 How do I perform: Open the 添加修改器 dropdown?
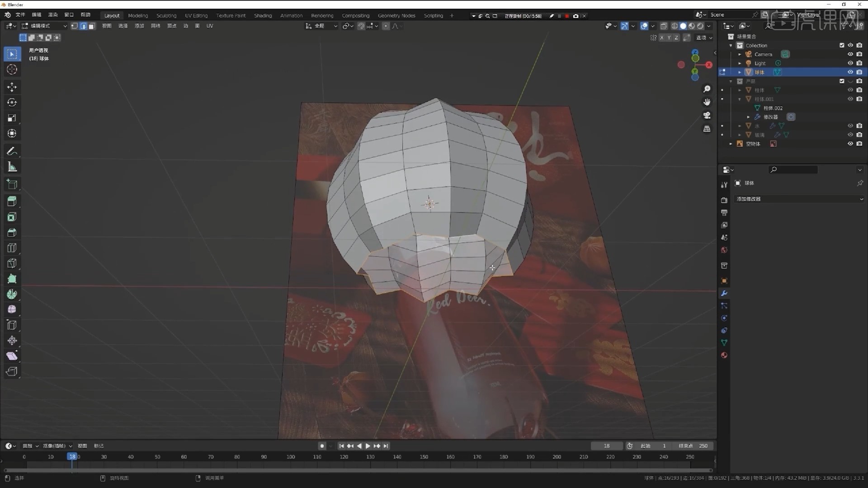(799, 199)
